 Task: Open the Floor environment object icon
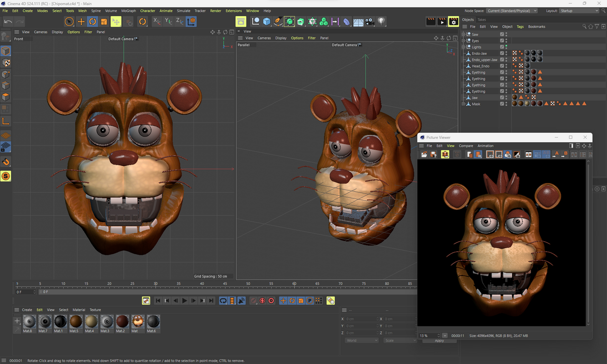click(x=358, y=21)
